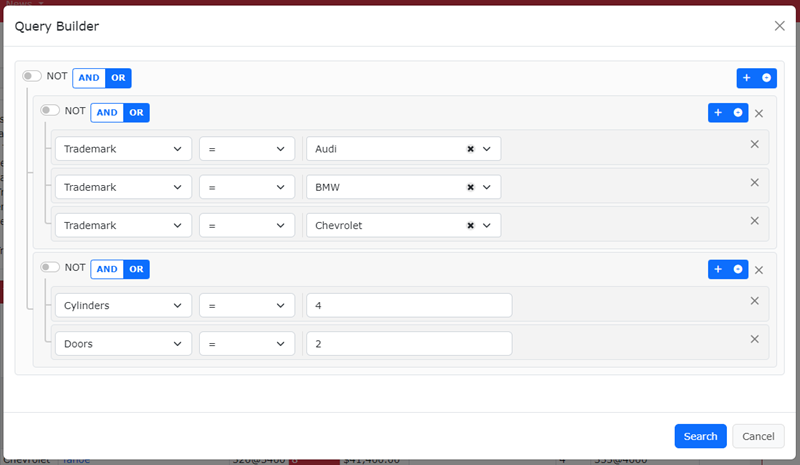
Task: Click the Search button
Action: pyautogui.click(x=700, y=436)
